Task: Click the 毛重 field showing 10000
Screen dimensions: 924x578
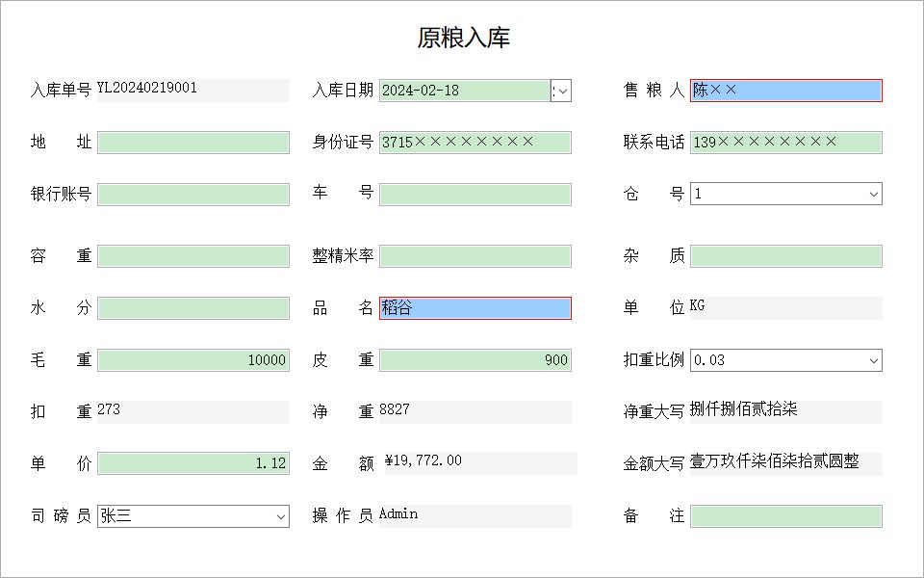Action: point(193,360)
